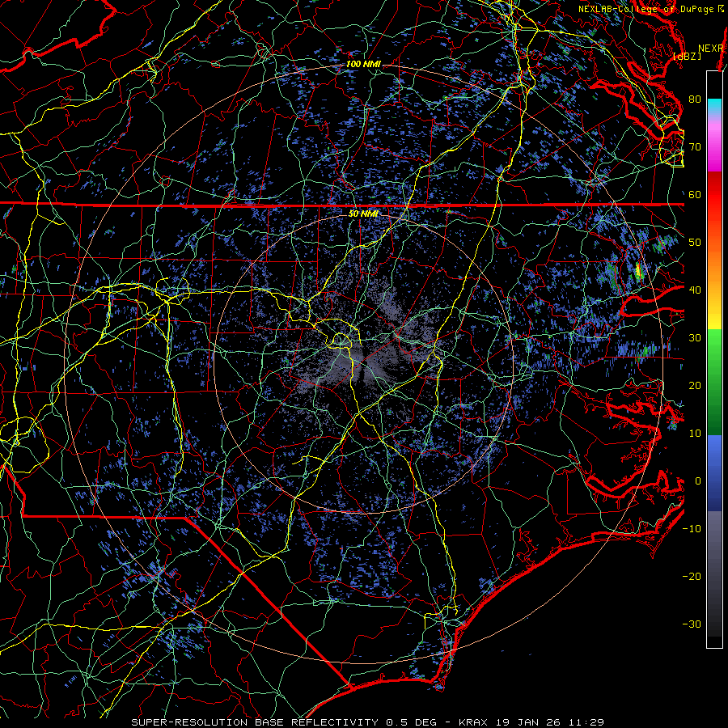
Task: Click the "50 NMI" range ring label
Action: (x=363, y=214)
